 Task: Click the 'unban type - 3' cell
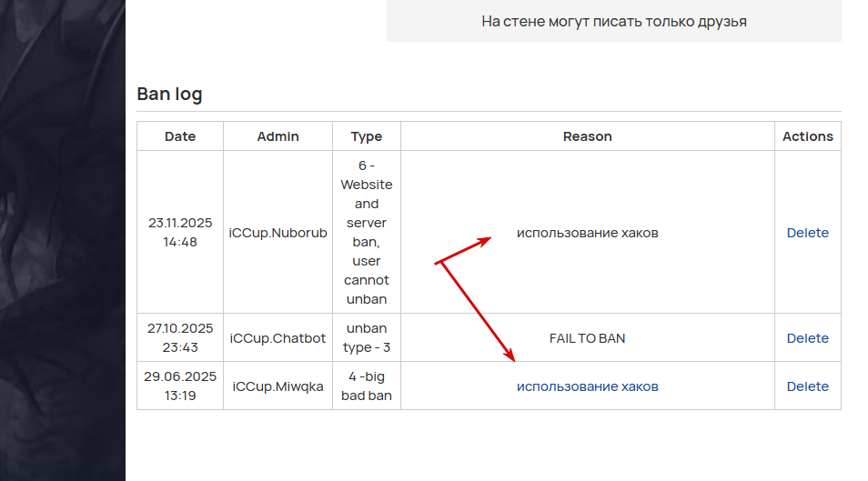pyautogui.click(x=367, y=337)
